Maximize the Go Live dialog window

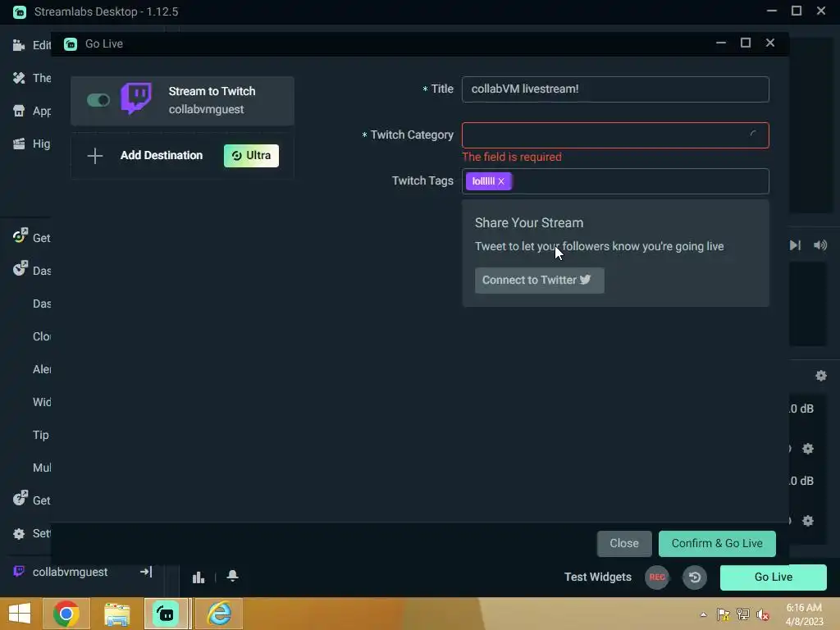[745, 43]
